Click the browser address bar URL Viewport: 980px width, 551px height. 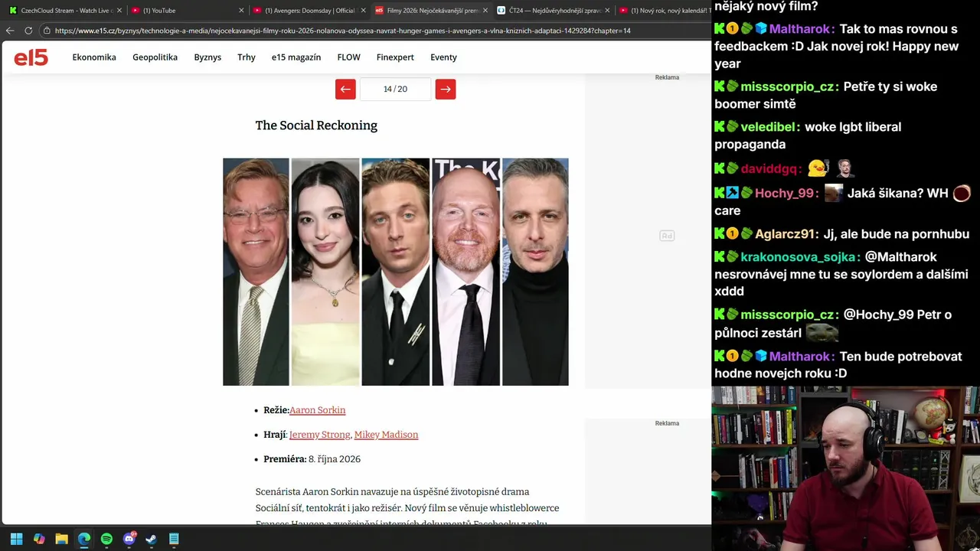tap(342, 31)
